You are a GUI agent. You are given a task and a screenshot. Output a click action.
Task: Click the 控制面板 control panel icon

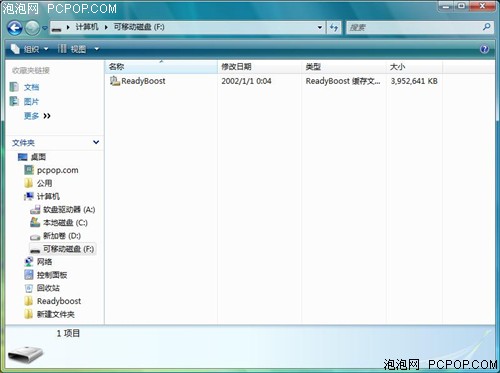coord(29,275)
